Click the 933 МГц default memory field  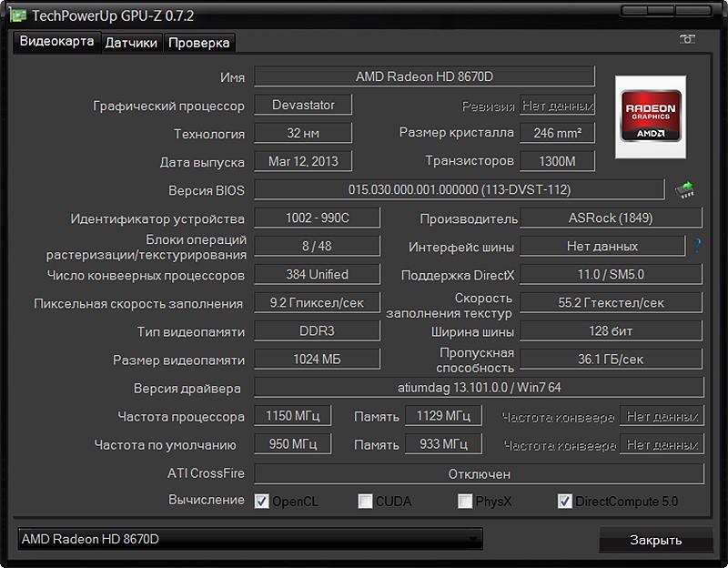[x=443, y=444]
